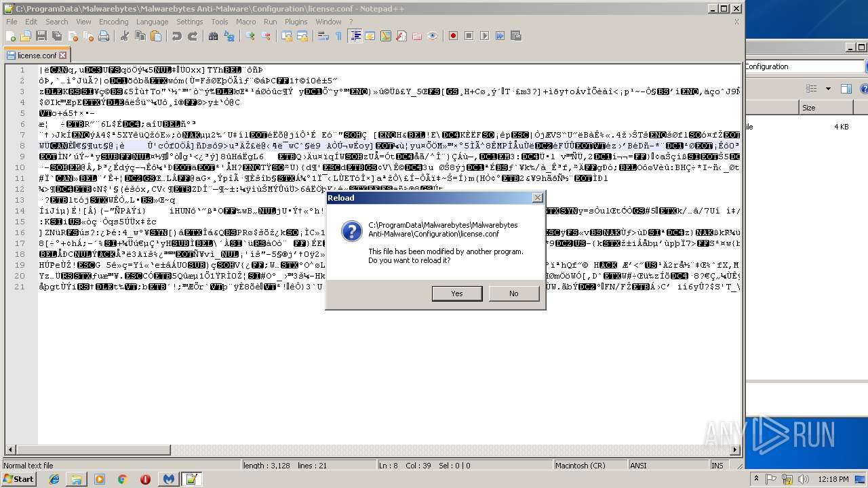Save the file with the floppy icon

[x=41, y=36]
